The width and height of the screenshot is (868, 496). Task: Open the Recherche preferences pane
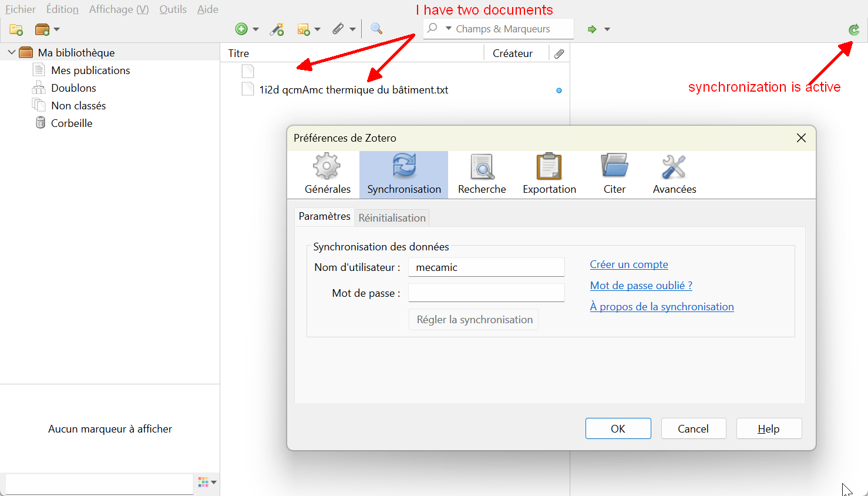tap(482, 174)
